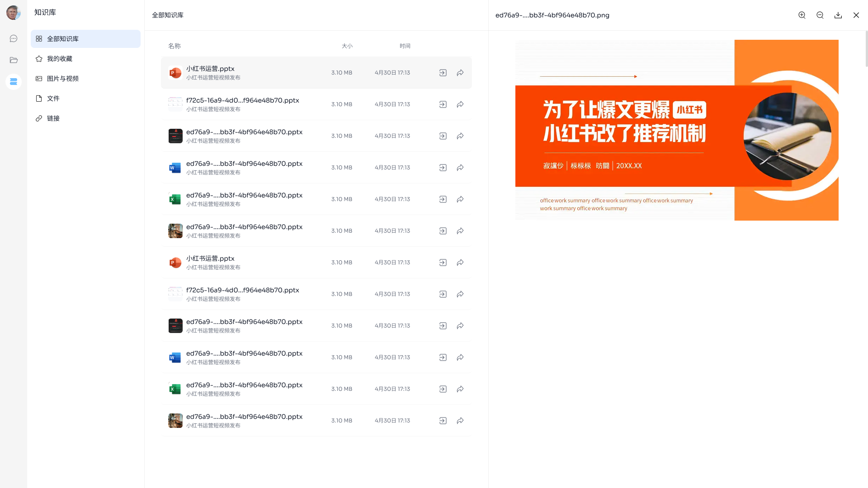This screenshot has height=488, width=868.
Task: Click PowerPoint icon of unhighlighted 小红书运营.pptx
Action: click(x=175, y=263)
